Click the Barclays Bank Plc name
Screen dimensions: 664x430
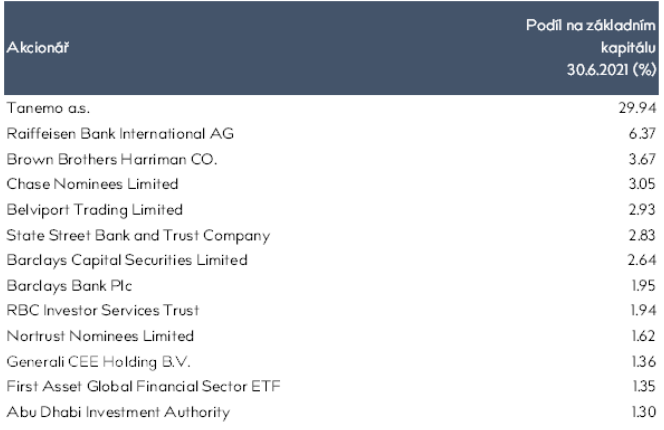(x=69, y=286)
